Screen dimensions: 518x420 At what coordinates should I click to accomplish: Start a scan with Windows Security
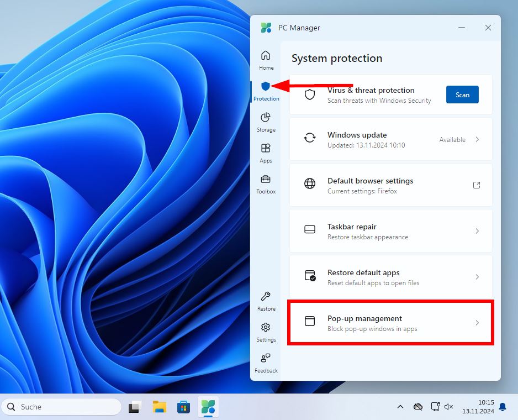(462, 95)
